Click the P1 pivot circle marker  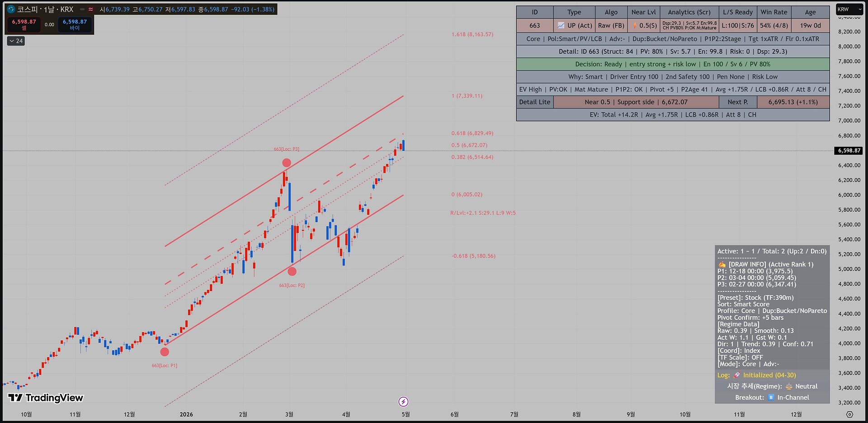pos(165,352)
